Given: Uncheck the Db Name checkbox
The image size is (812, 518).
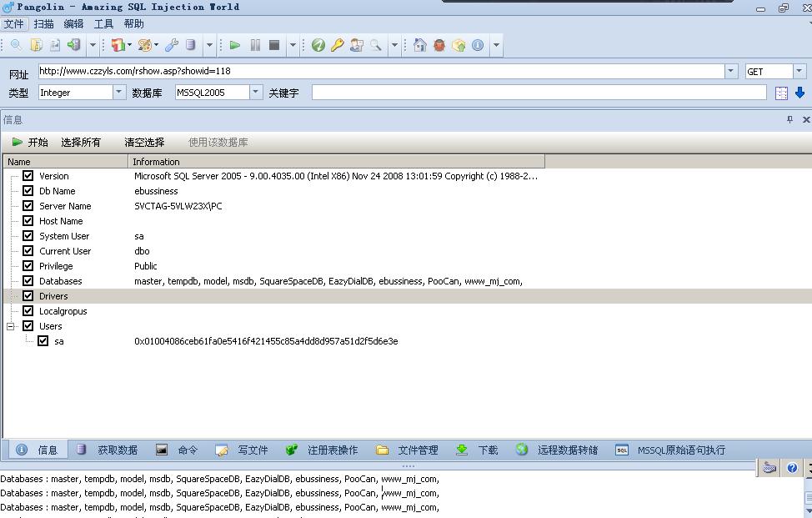Looking at the screenshot, I should 28,191.
